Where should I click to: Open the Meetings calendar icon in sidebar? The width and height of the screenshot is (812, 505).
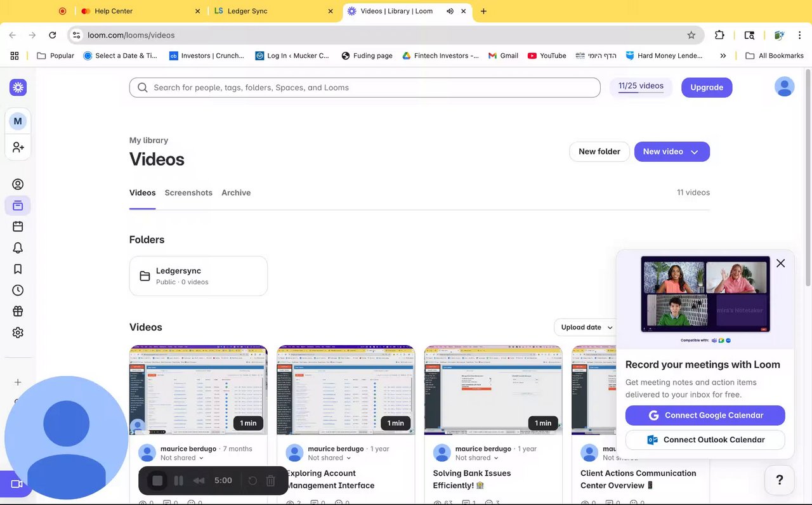[x=18, y=226]
